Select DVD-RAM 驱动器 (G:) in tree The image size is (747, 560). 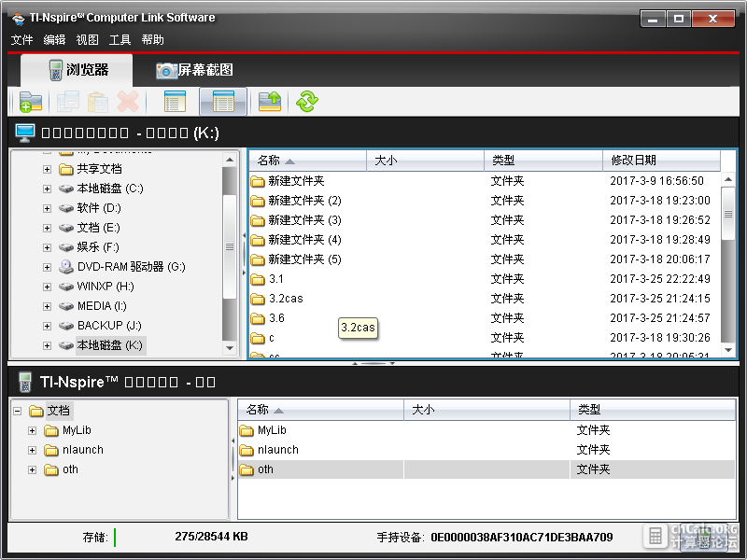131,267
